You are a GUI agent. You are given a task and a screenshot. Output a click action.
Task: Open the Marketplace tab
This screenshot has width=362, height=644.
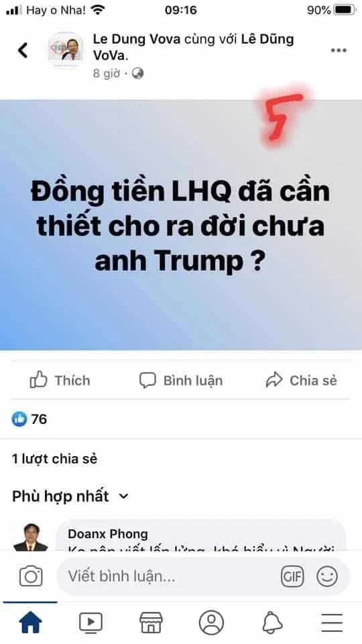click(151, 623)
